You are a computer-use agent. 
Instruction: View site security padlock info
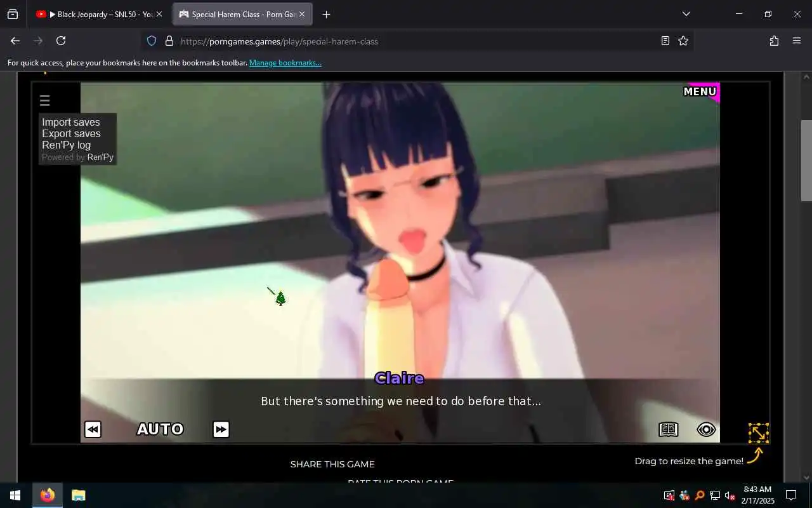(169, 41)
